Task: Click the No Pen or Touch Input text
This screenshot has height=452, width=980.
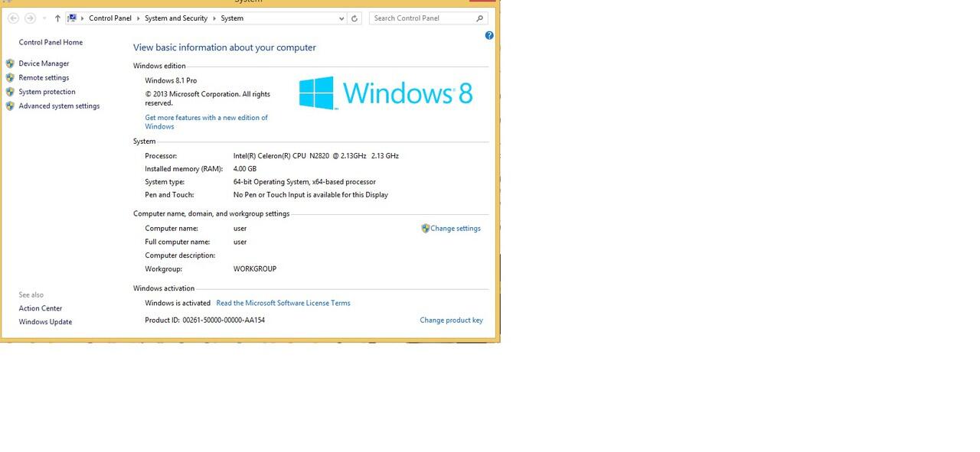Action: point(311,195)
